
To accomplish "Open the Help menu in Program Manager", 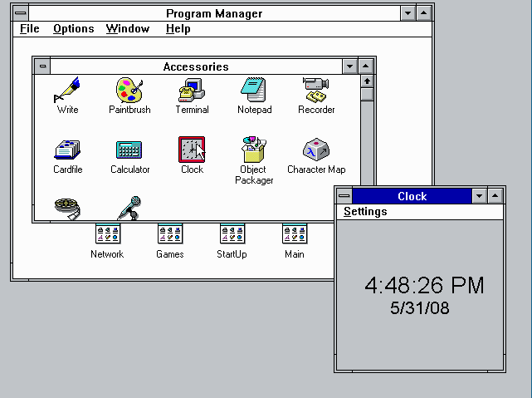I will (x=178, y=29).
